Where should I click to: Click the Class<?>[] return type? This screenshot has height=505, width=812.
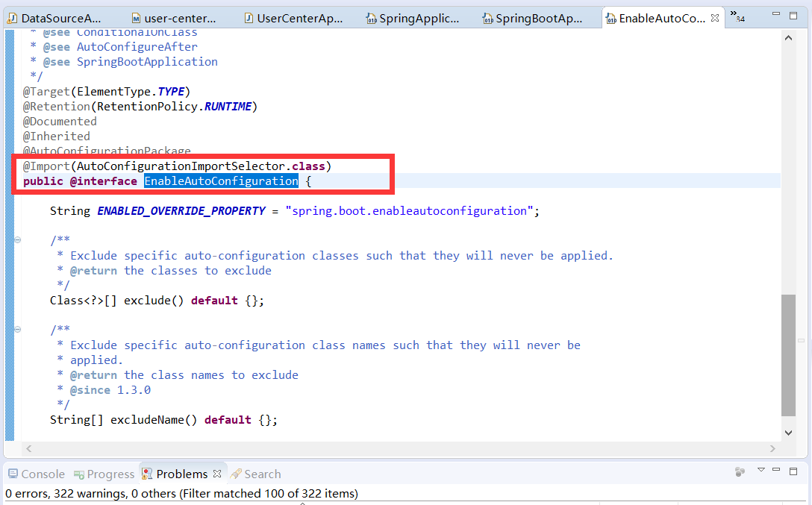click(84, 301)
